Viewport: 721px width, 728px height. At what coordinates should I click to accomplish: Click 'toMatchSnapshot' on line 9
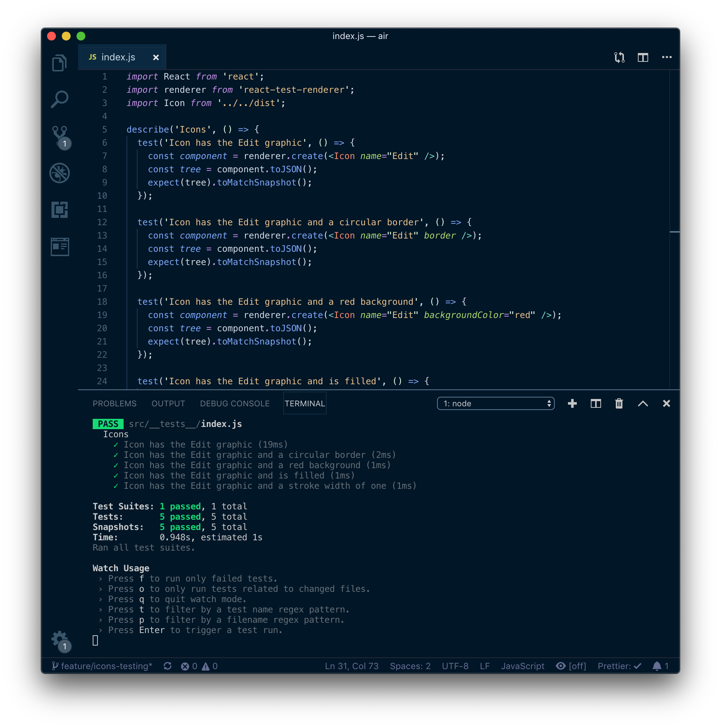click(256, 183)
